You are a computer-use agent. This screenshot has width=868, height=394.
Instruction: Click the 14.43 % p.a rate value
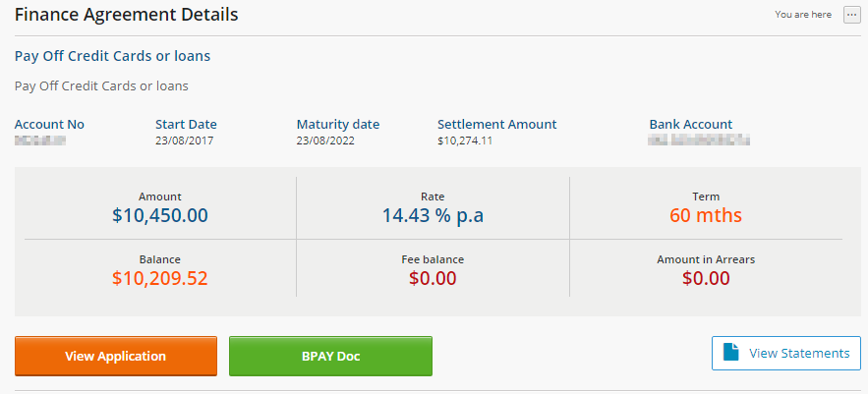coord(433,215)
